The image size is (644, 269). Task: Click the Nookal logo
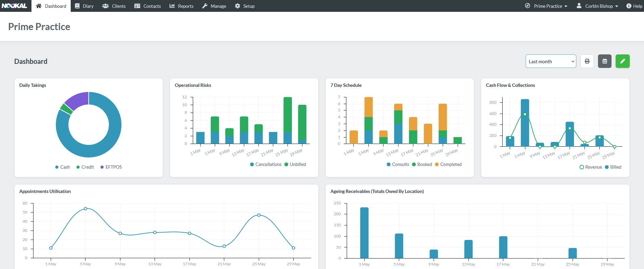(14, 6)
